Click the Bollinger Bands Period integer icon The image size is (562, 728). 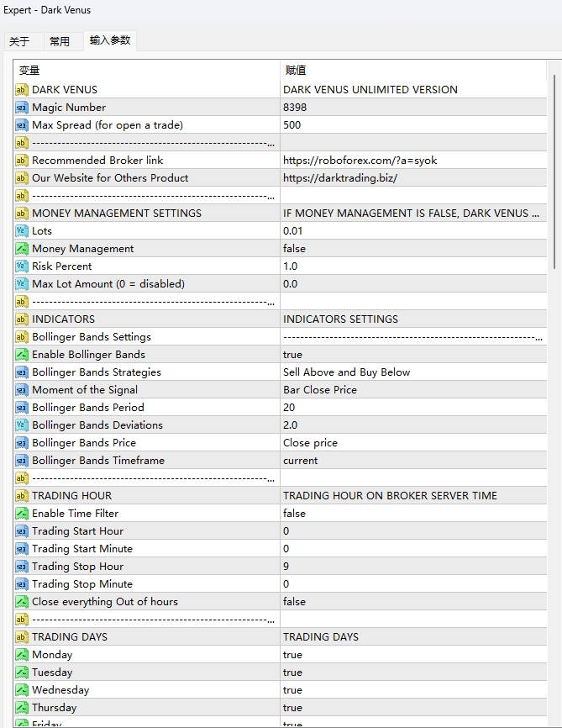pyautogui.click(x=22, y=408)
